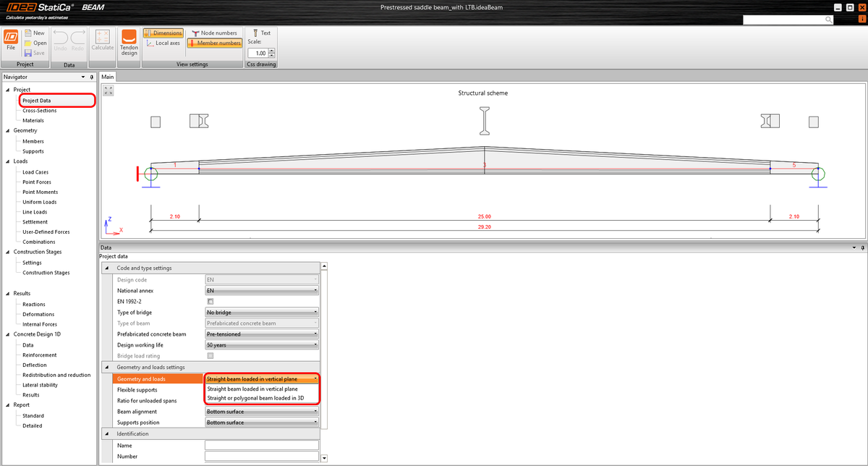
Task: Toggle Dimensions display in View settings
Action: coord(163,32)
